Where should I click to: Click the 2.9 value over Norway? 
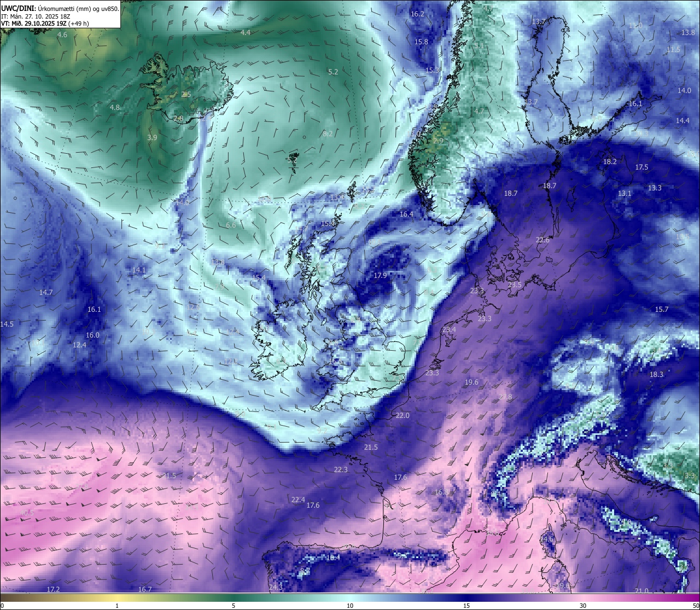point(438,141)
